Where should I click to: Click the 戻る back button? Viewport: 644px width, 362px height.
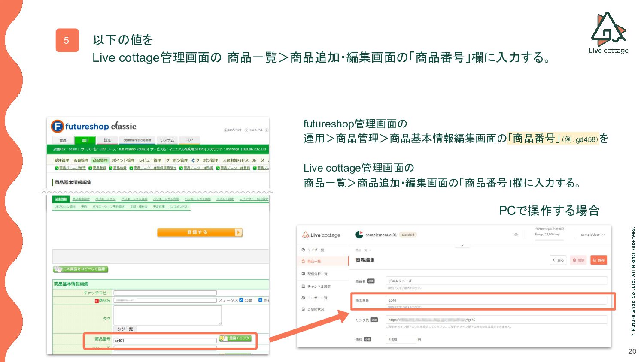tap(559, 260)
